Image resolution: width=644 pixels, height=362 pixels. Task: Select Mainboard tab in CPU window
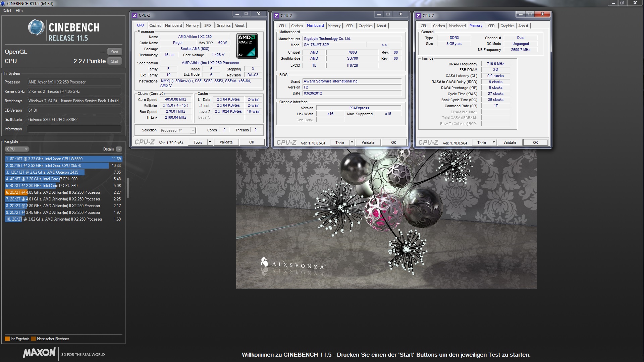[173, 25]
